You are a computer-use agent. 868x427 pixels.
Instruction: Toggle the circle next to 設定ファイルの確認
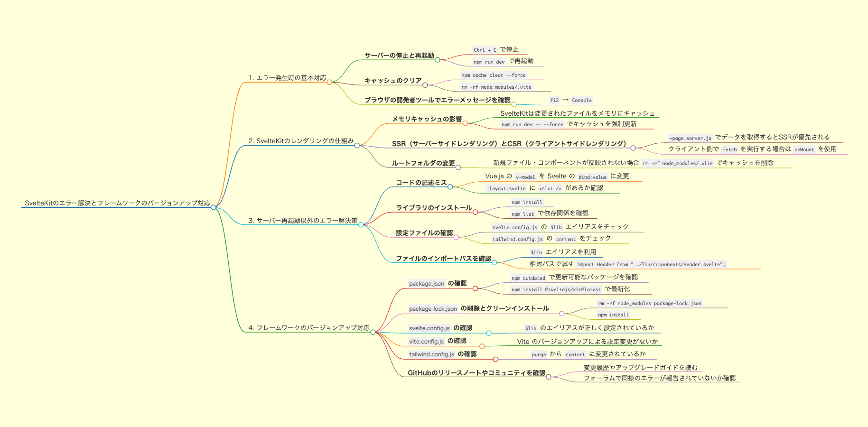pyautogui.click(x=456, y=237)
